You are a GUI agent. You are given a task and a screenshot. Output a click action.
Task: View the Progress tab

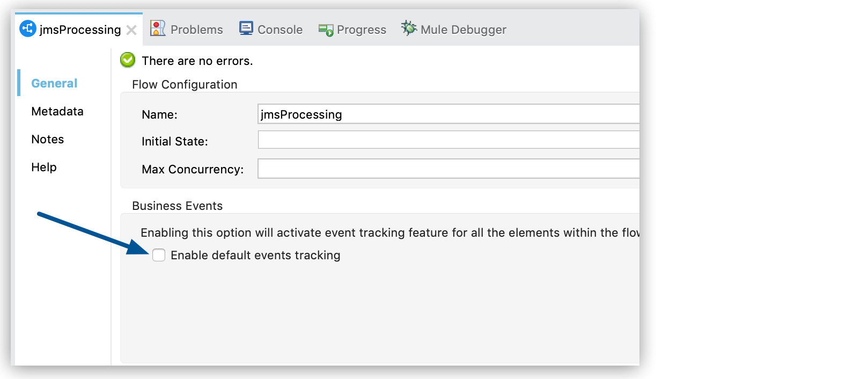361,30
